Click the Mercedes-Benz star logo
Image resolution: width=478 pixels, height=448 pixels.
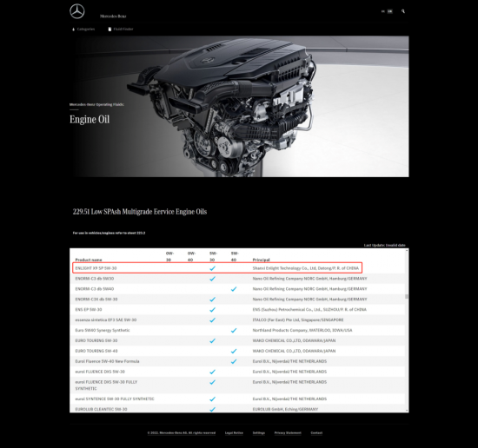tap(77, 11)
